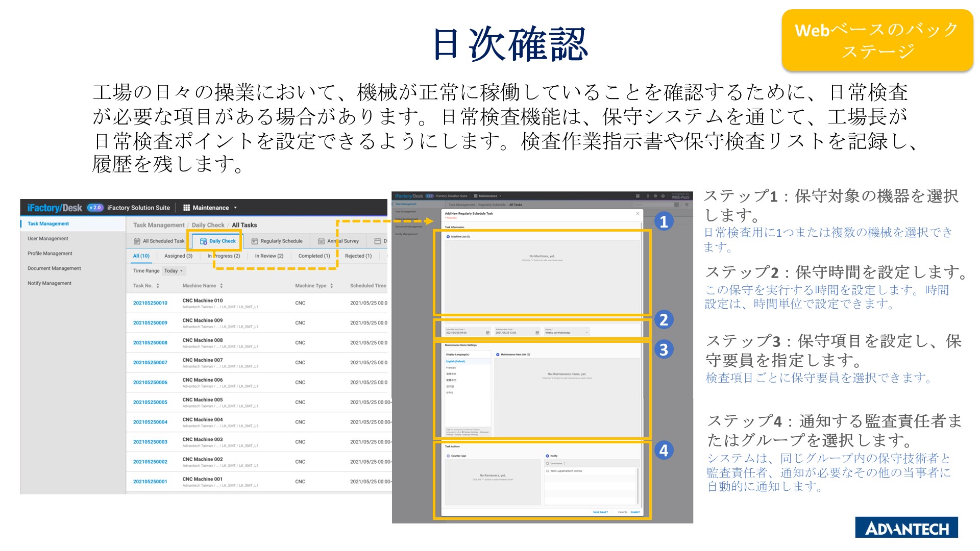Click the CANCEL button in the dialog
980x551 pixels.
(623, 512)
